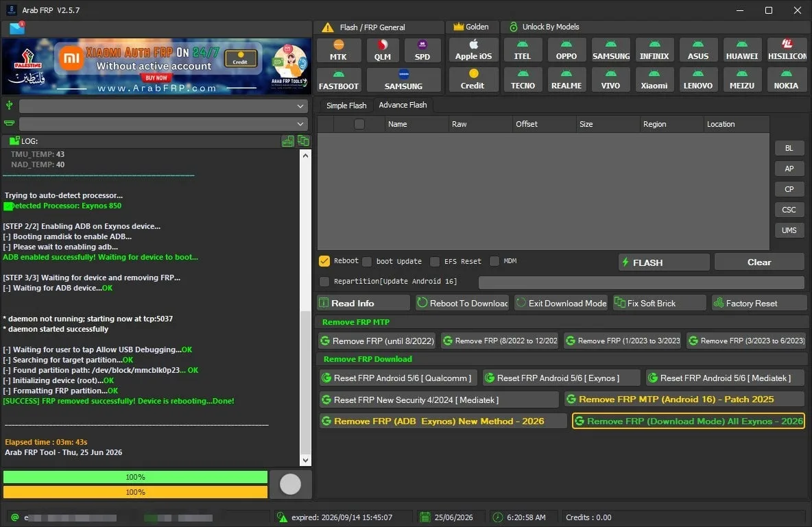The width and height of the screenshot is (812, 527).
Task: Click the log scrollbar down arrow
Action: click(x=306, y=460)
